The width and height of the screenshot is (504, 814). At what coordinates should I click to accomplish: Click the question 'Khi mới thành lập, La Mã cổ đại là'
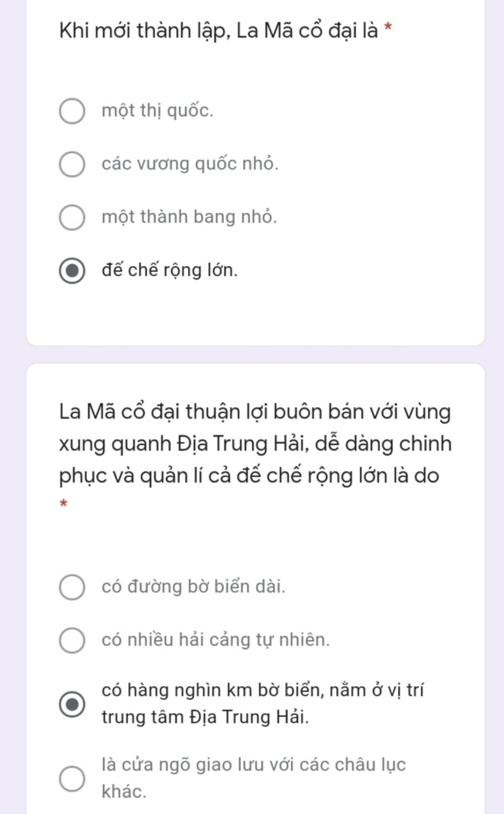219,31
